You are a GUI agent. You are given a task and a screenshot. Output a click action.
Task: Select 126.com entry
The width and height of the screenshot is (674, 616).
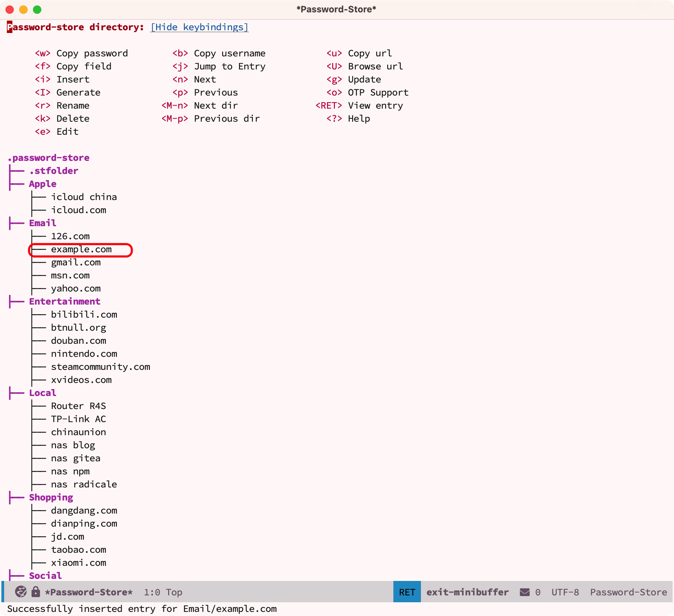click(70, 236)
